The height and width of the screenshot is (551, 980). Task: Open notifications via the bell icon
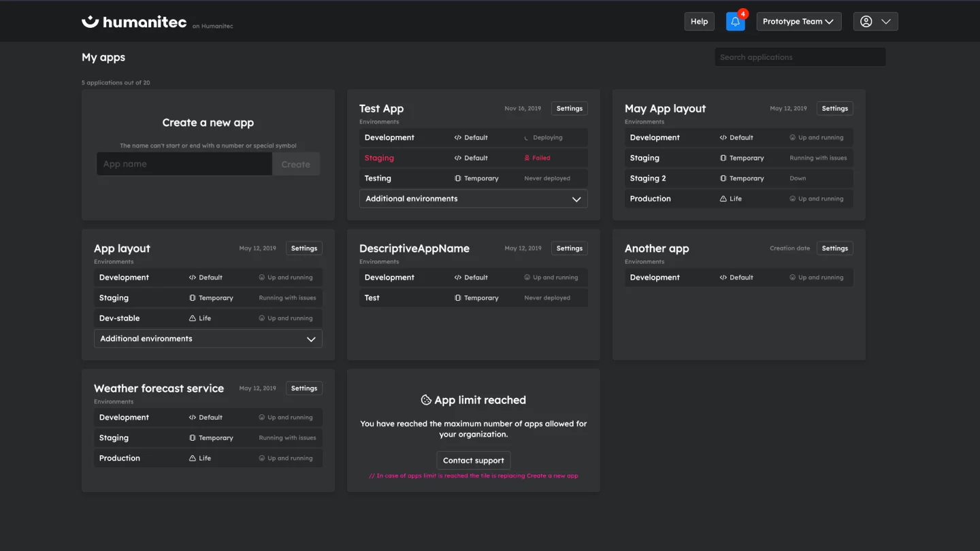tap(735, 21)
